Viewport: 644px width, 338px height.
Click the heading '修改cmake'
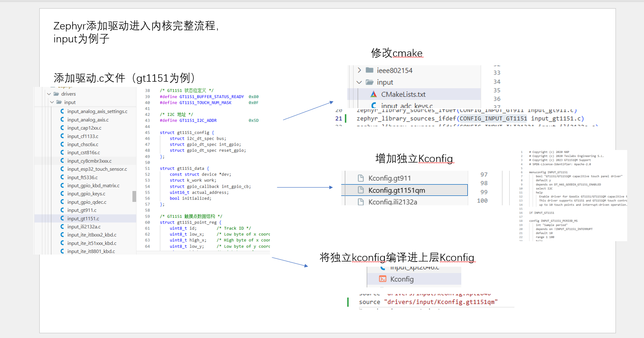click(397, 53)
